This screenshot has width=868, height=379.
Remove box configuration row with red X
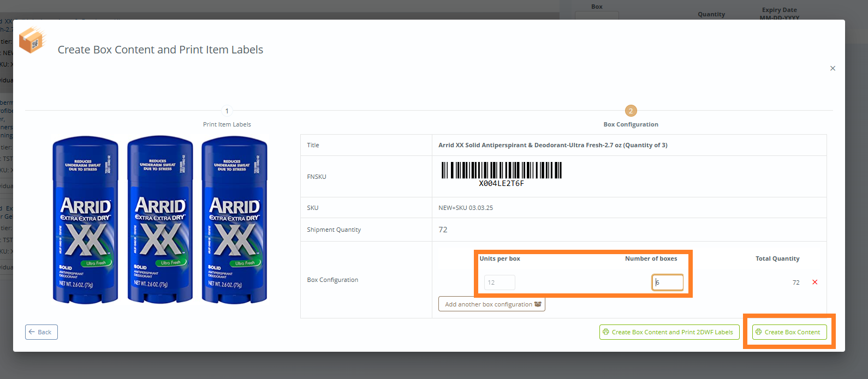coord(815,282)
